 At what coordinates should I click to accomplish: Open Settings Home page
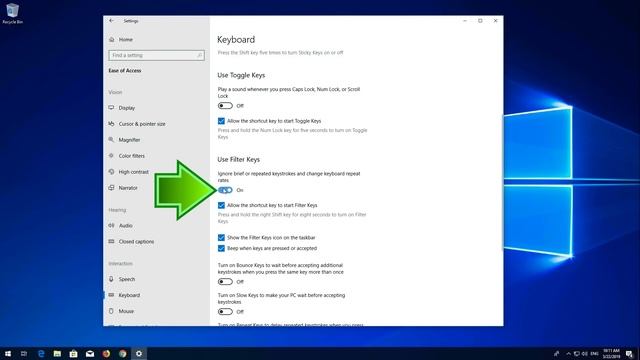click(121, 40)
